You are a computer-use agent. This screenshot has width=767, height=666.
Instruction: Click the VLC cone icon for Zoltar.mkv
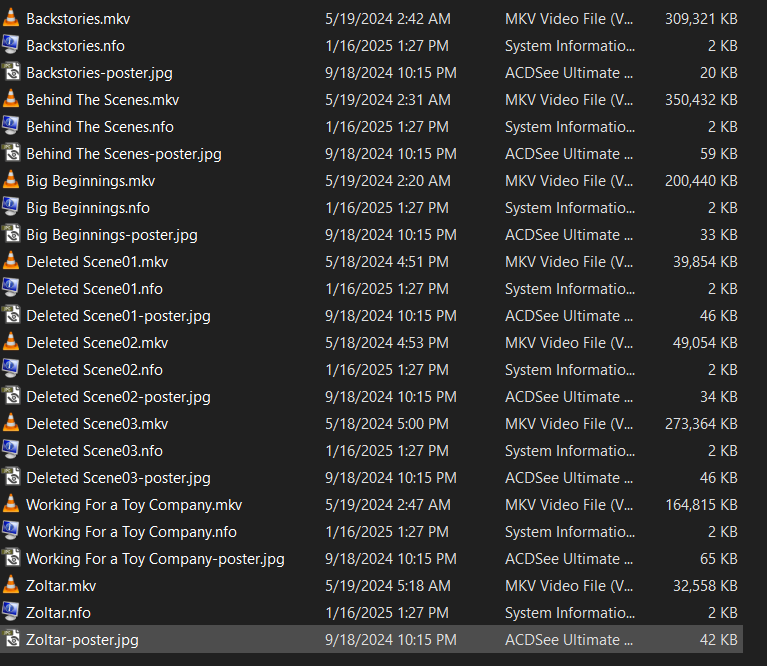pos(11,585)
